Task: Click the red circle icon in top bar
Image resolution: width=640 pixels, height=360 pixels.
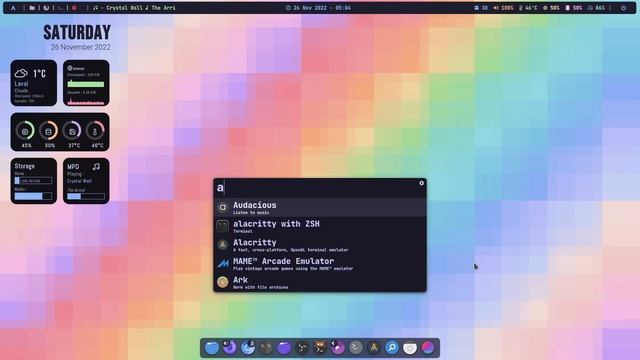Action: point(74,8)
